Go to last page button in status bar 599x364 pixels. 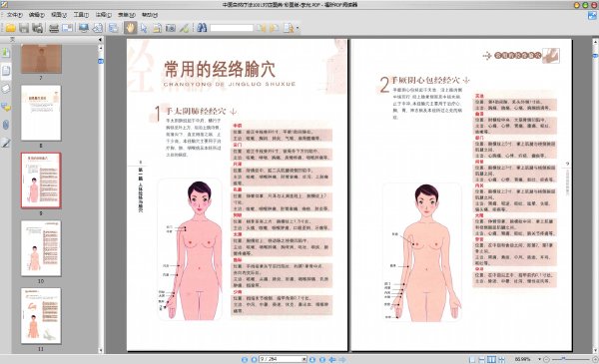tap(322, 359)
